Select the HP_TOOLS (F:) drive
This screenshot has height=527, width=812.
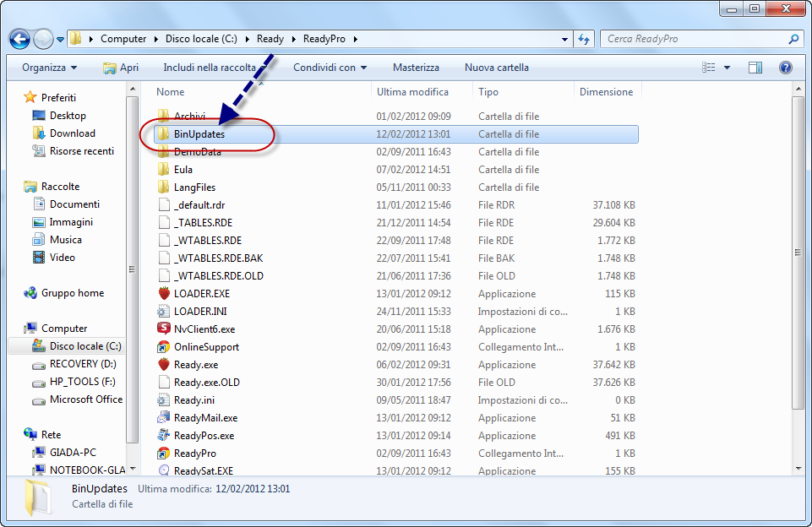click(x=74, y=382)
